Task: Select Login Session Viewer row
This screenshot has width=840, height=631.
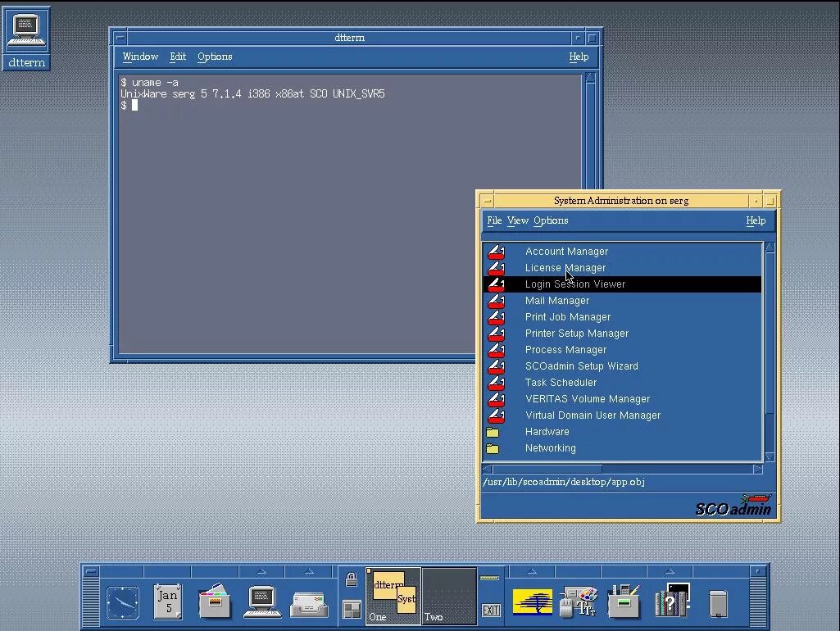Action: point(623,284)
